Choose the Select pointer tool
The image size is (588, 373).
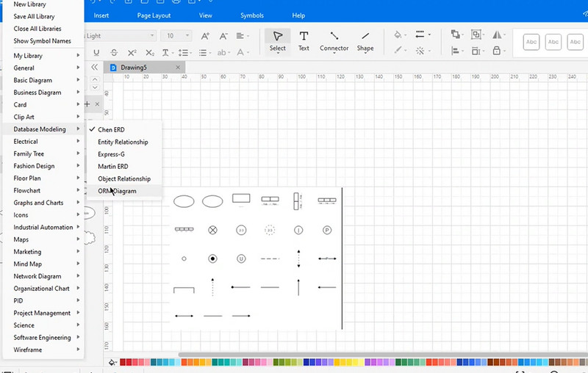coord(277,40)
